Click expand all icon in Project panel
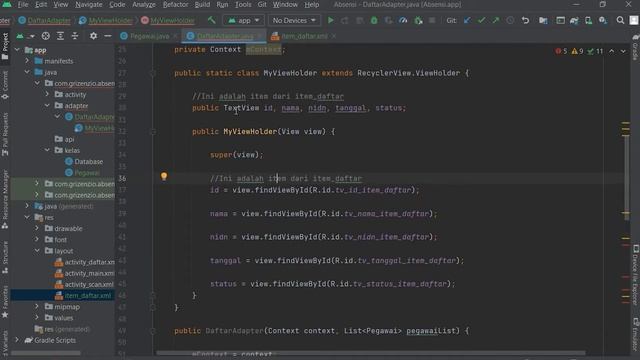The image size is (640, 360). tap(60, 36)
